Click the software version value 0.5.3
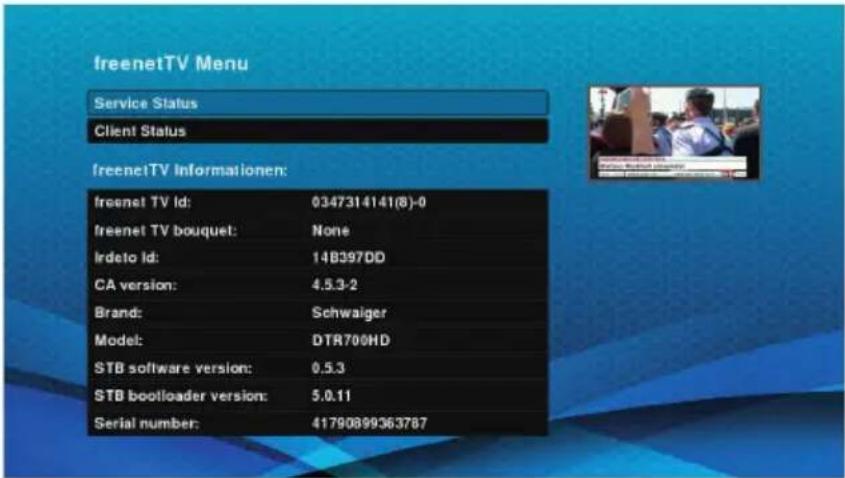This screenshot has height=478, width=845. (x=328, y=369)
